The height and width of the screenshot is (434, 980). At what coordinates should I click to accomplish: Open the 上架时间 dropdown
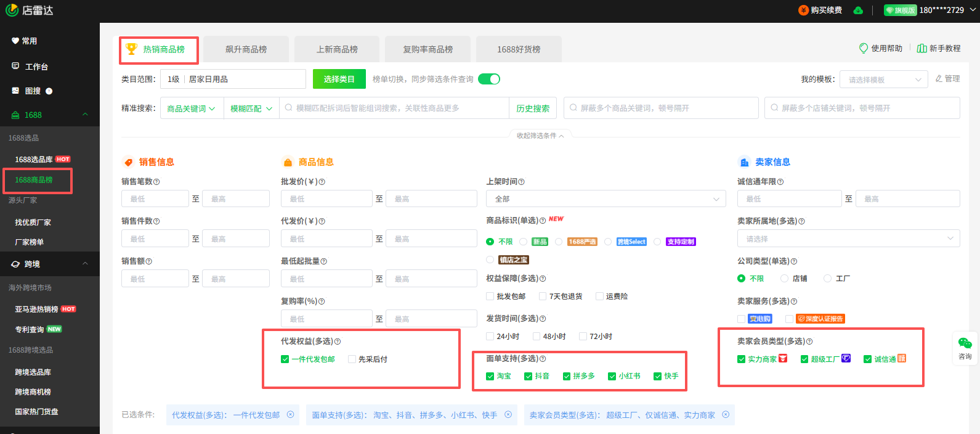click(x=606, y=199)
